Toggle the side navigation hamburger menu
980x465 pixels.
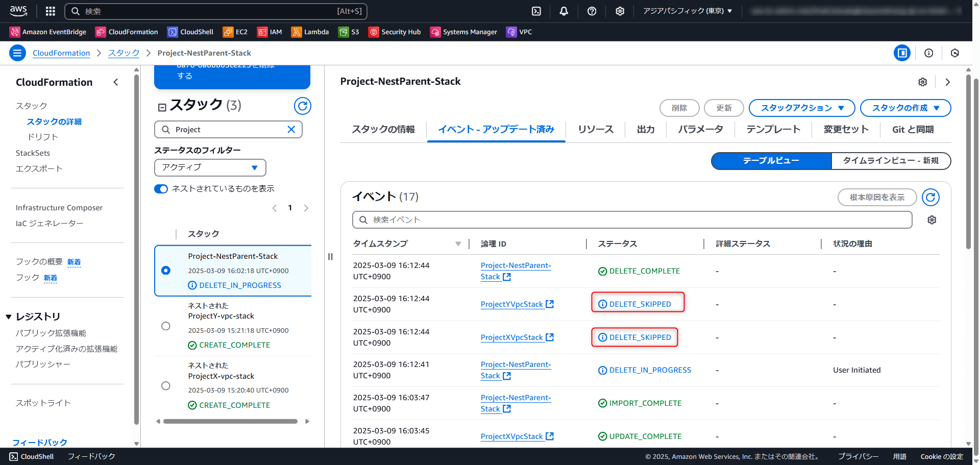17,53
